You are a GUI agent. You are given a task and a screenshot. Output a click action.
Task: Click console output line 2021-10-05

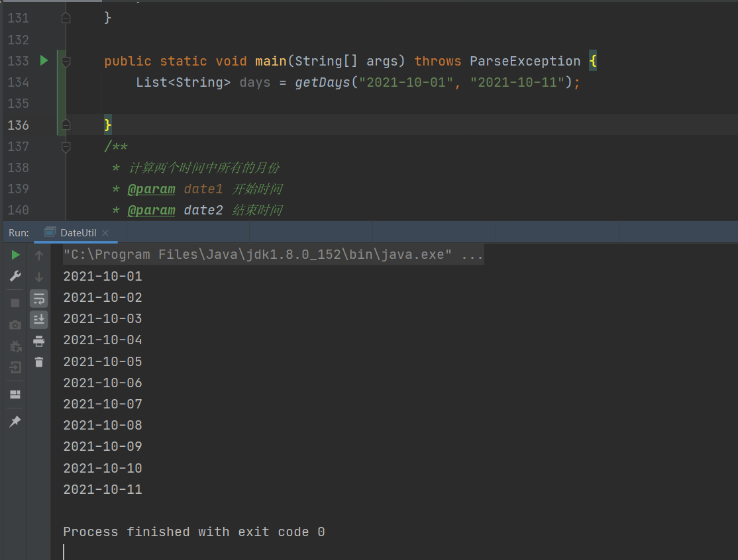103,361
